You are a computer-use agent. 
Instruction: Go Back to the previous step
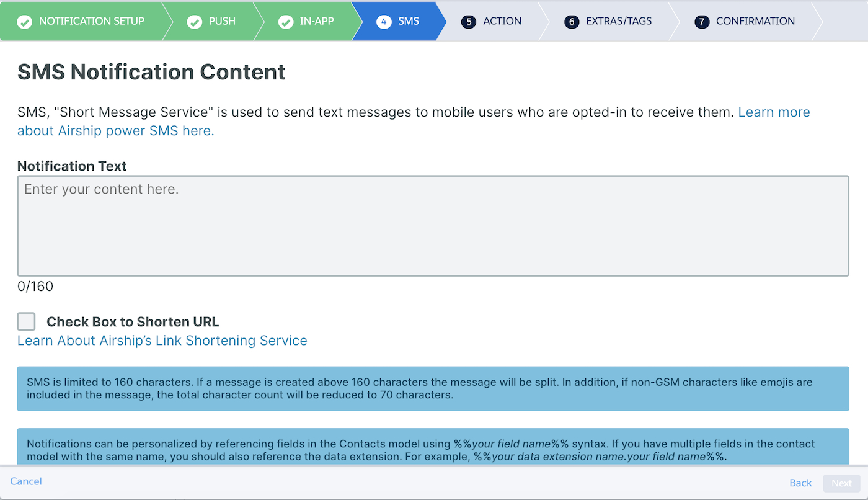(x=800, y=483)
